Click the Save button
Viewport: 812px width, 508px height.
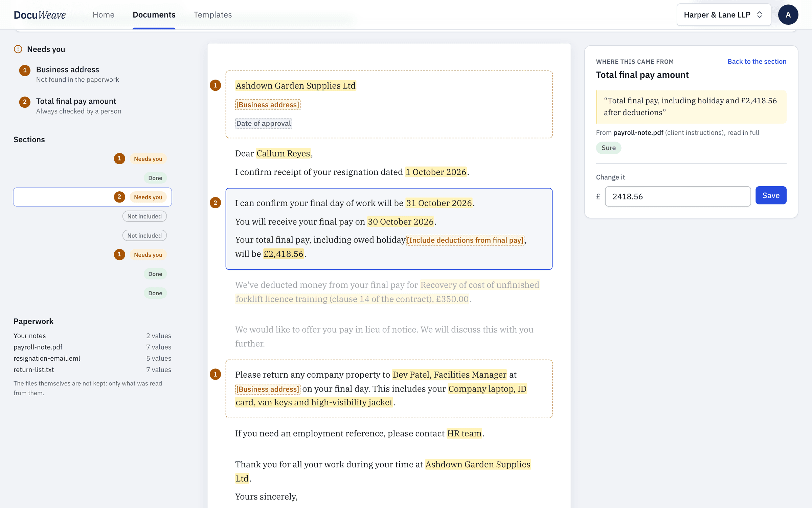pyautogui.click(x=771, y=195)
